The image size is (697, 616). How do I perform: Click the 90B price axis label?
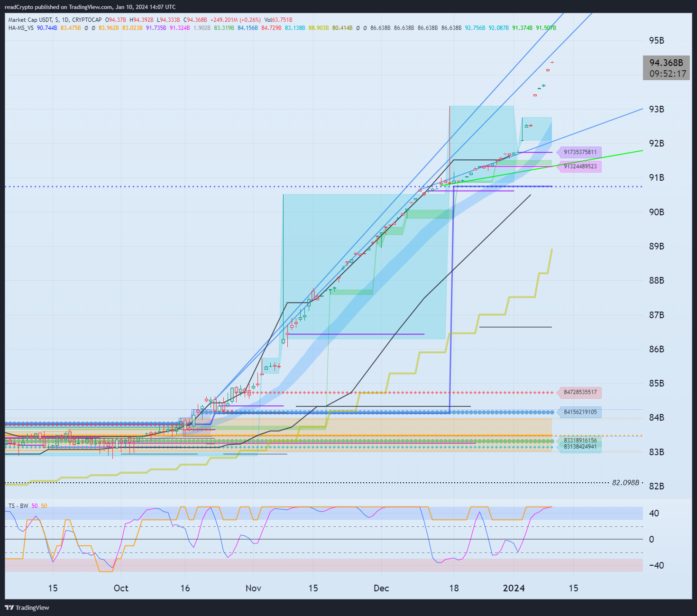(656, 212)
